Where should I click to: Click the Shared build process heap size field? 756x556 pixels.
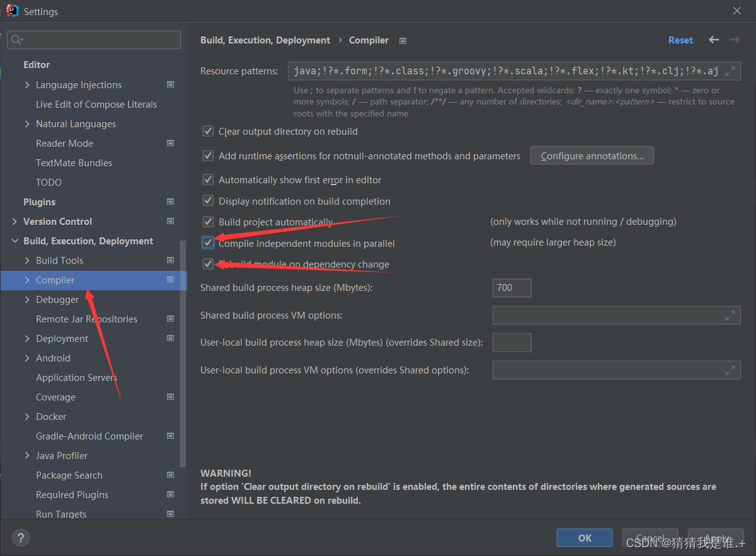pos(512,288)
